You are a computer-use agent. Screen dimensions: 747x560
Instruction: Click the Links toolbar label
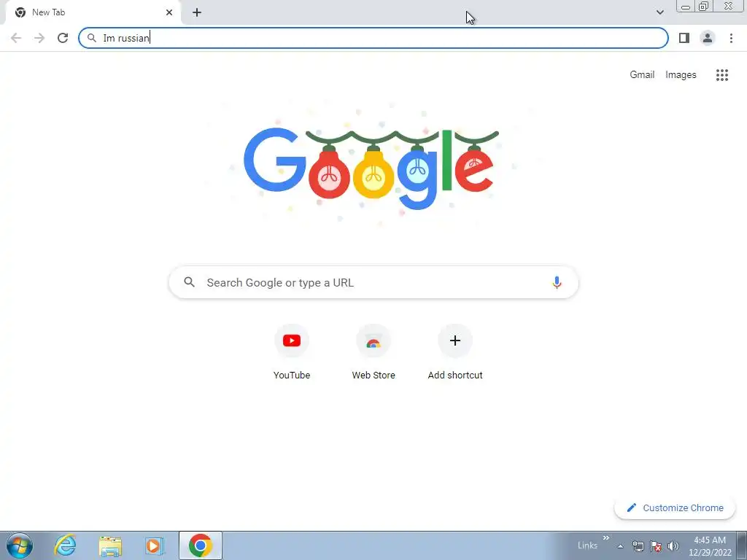[x=587, y=545]
